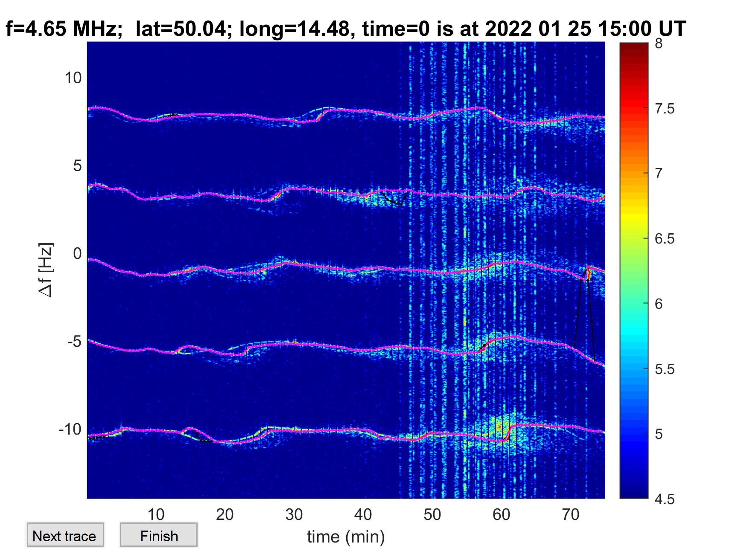Click the colorbar tick label 7.5

[665, 109]
